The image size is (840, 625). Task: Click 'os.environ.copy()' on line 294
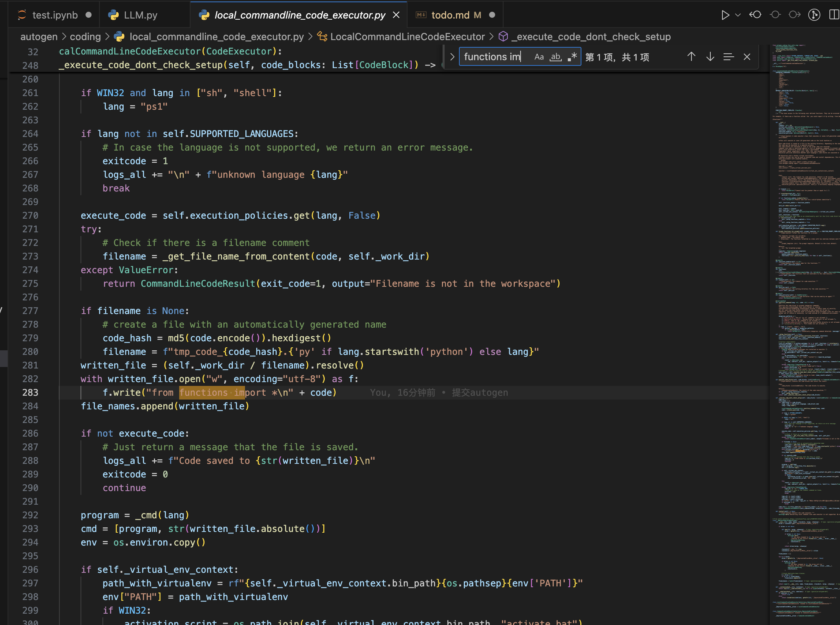tap(160, 543)
